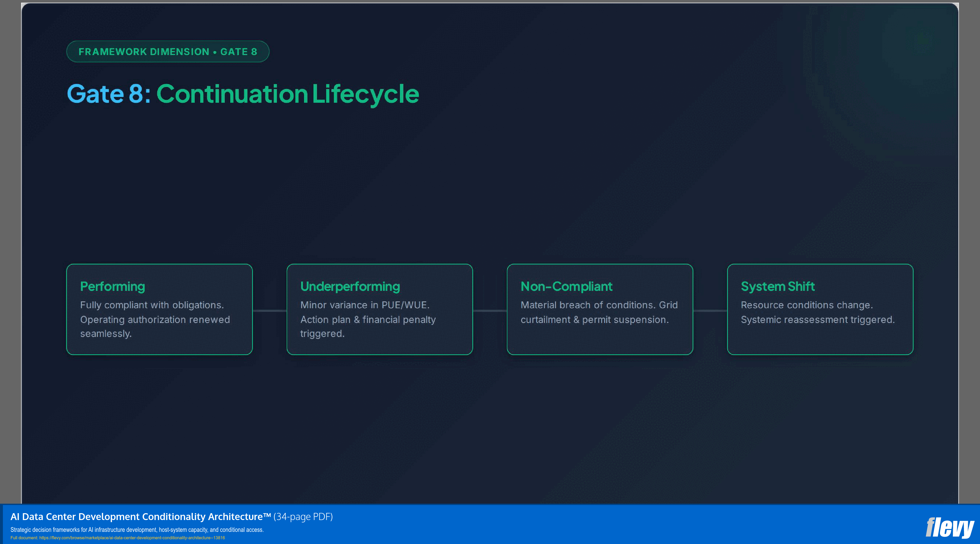Screen dimensions: 980x544
Task: Click 'Fully compliant with obligations' description text
Action: point(155,319)
